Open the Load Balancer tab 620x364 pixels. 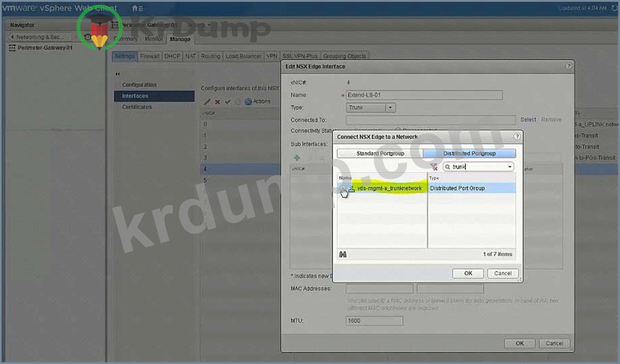[x=243, y=56]
